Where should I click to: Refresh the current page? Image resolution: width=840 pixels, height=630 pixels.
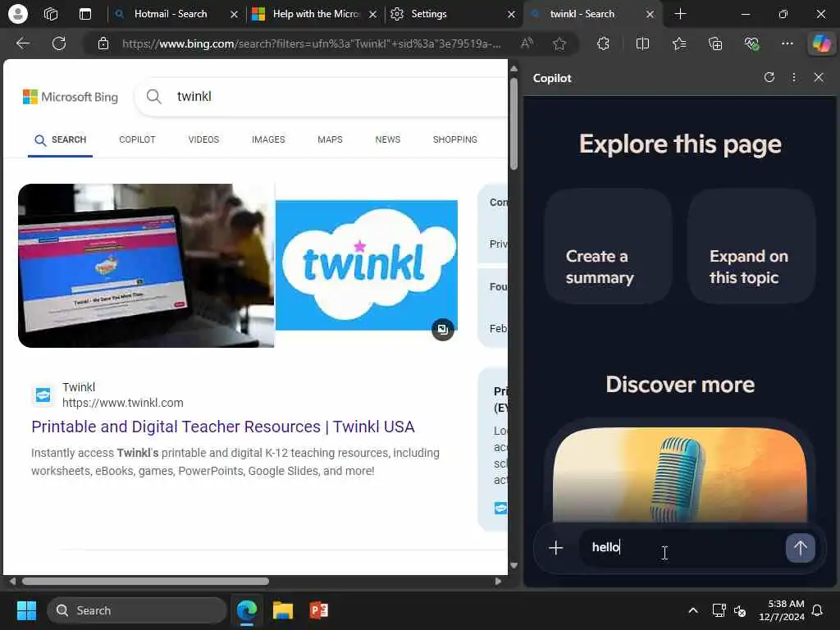tap(59, 43)
